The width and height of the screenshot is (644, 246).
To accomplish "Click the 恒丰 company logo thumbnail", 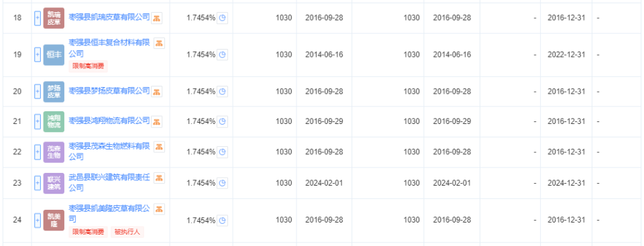I will [54, 54].
